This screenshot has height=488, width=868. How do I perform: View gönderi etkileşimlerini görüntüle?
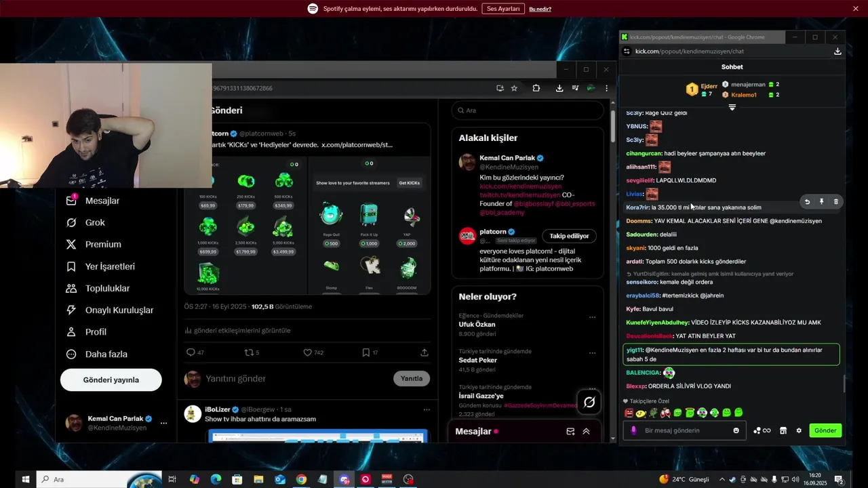(237, 330)
